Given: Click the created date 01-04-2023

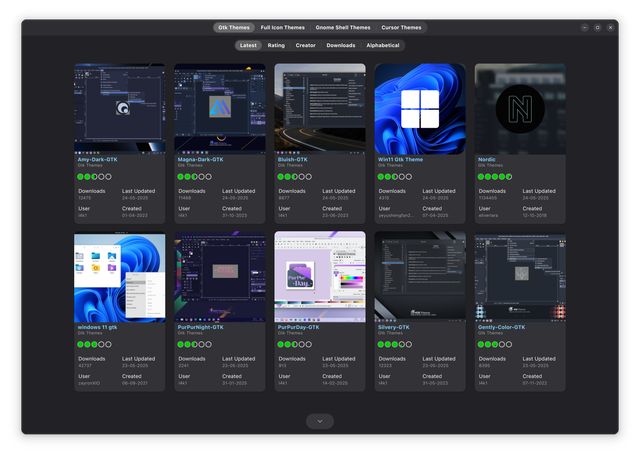Looking at the screenshot, I should tap(135, 216).
